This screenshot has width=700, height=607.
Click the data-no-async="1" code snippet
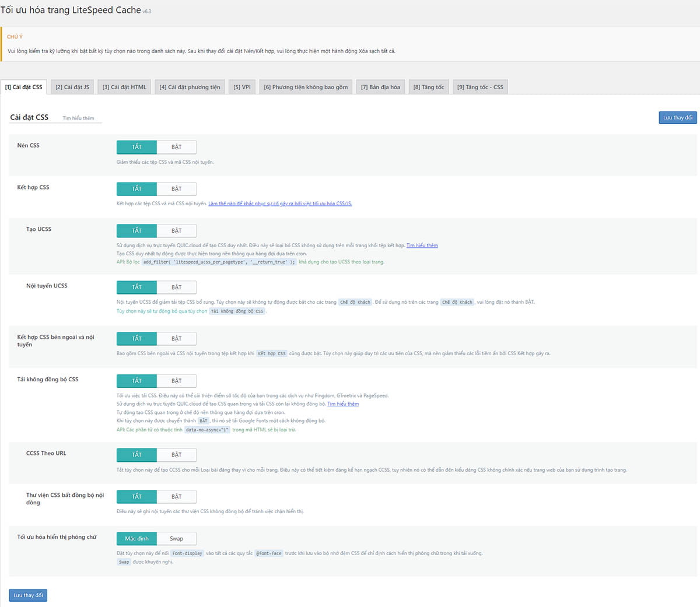[x=207, y=430]
